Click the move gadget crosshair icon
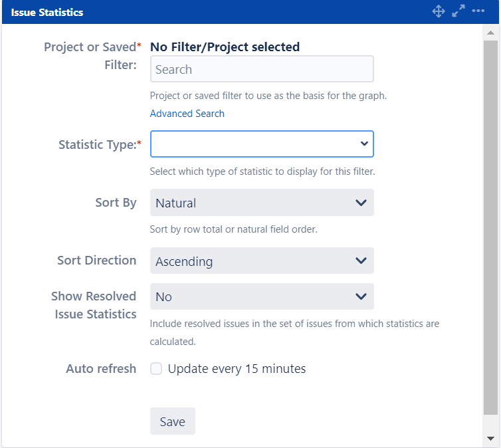The width and height of the screenshot is (501, 448). (439, 11)
